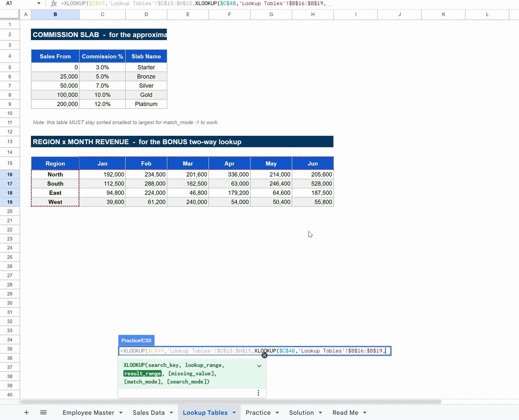This screenshot has width=519, height=420.
Task: Collapse the XLOOKUP syntax helper chevron
Action: [259, 366]
